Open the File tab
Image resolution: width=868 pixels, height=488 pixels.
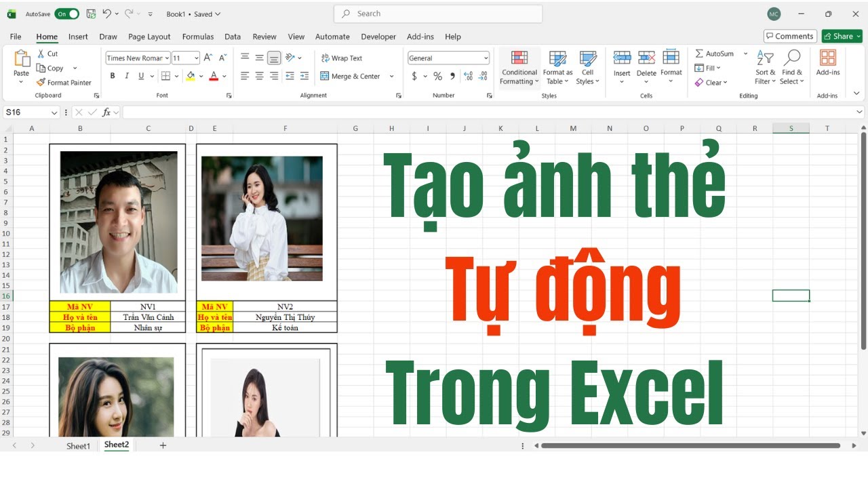[16, 37]
